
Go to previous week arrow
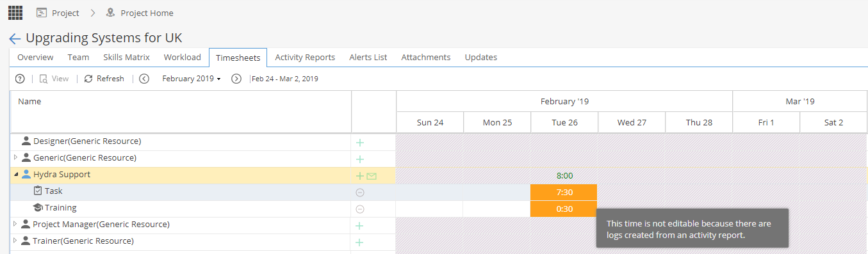pos(144,79)
